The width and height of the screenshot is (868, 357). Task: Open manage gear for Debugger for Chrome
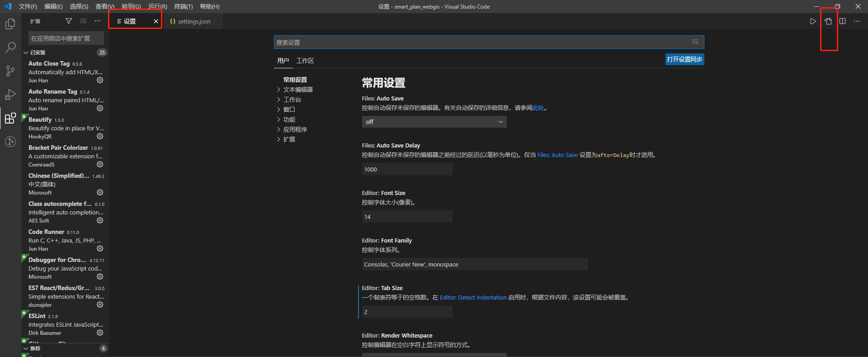coord(100,276)
